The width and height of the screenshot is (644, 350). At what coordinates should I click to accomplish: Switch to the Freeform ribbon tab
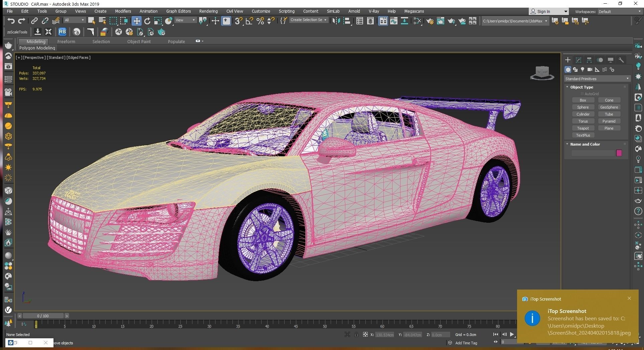pos(66,41)
